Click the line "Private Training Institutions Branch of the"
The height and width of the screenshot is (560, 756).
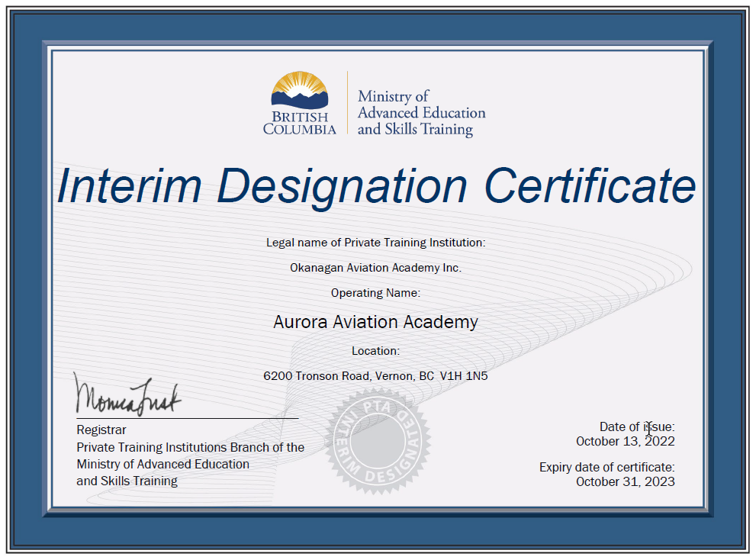click(191, 448)
